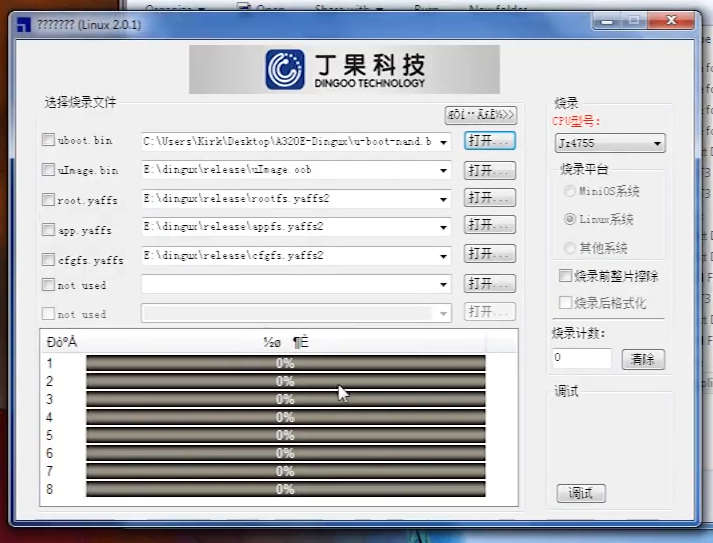This screenshot has width=713, height=543.
Task: Expand the empty 'not used' path dropdown
Action: (443, 285)
